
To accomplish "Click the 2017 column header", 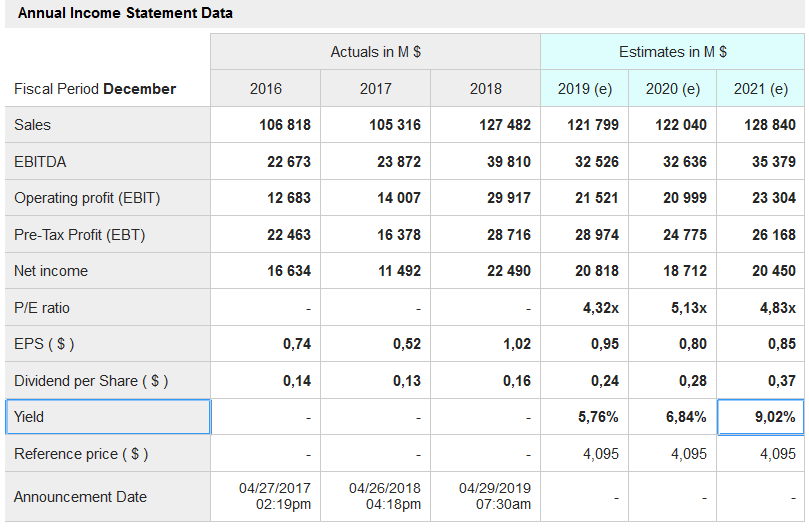I will click(x=376, y=89).
